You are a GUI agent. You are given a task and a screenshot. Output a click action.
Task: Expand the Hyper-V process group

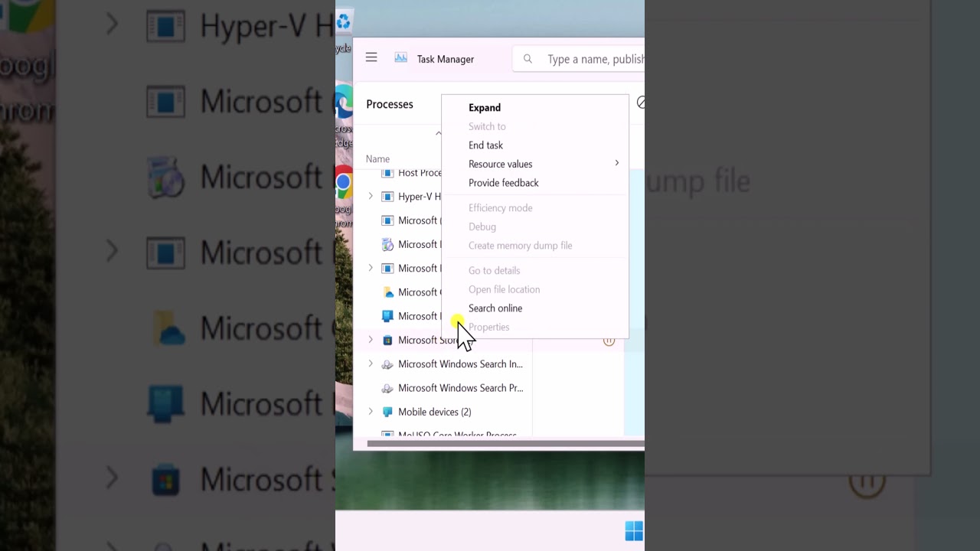point(371,197)
